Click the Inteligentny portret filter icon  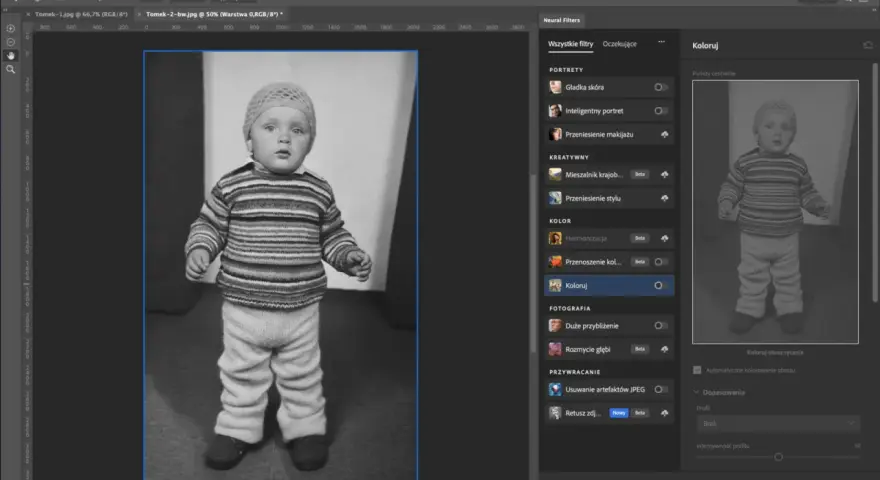coord(555,111)
